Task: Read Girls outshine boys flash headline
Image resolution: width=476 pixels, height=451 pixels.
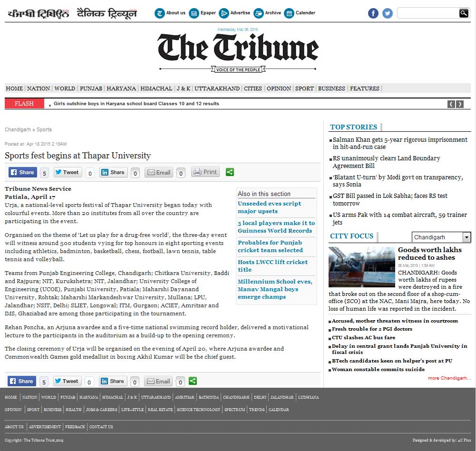Action: pos(136,104)
